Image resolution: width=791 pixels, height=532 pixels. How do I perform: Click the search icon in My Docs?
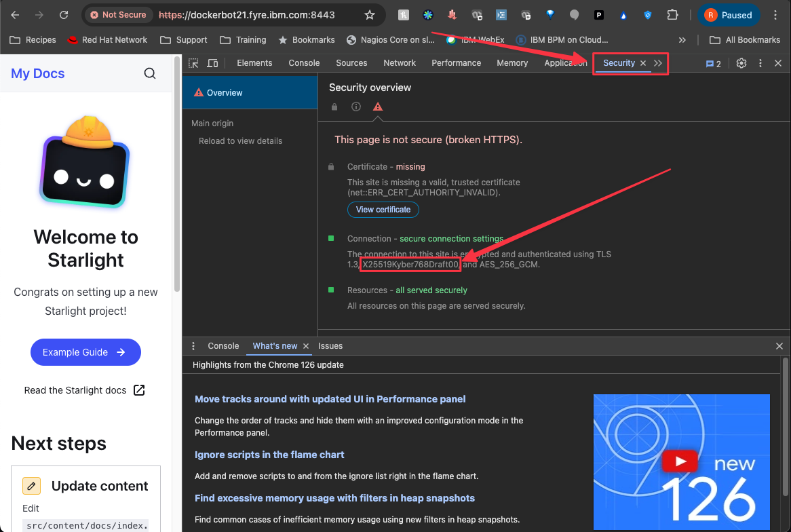pos(150,73)
